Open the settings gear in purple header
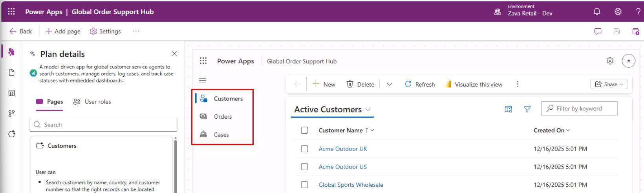This screenshot has height=193, width=644. 618,12
